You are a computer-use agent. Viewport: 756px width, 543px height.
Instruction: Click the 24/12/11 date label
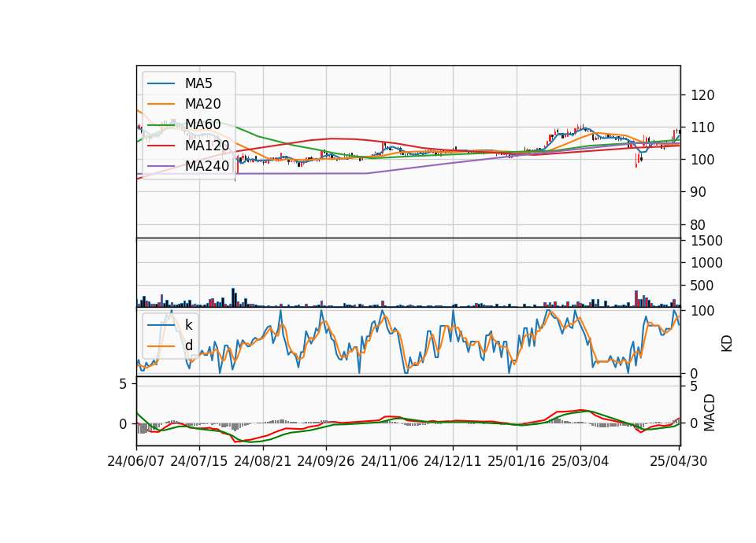(x=453, y=461)
